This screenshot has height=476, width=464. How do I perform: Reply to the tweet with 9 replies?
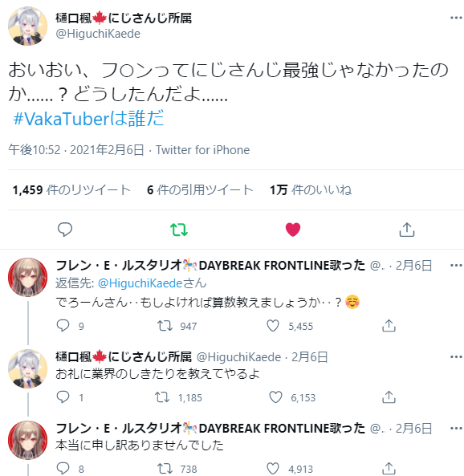[63, 326]
